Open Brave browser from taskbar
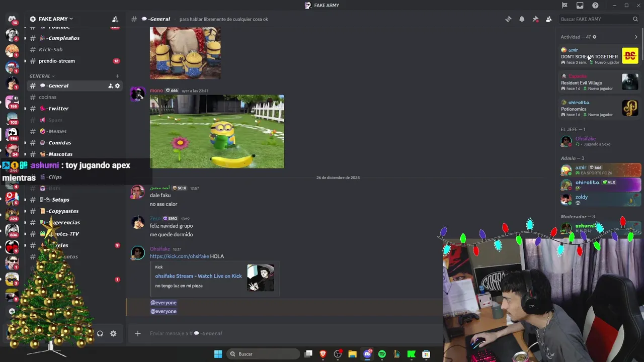The image size is (644, 362). (x=323, y=354)
